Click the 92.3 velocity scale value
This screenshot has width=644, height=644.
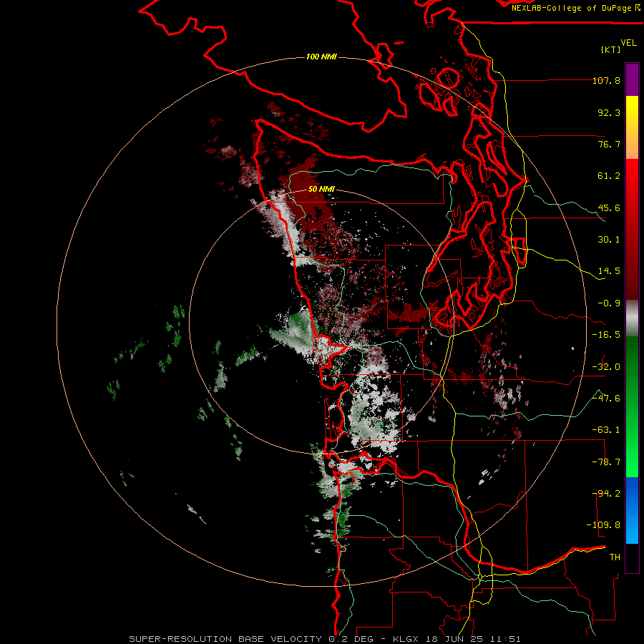click(x=609, y=112)
